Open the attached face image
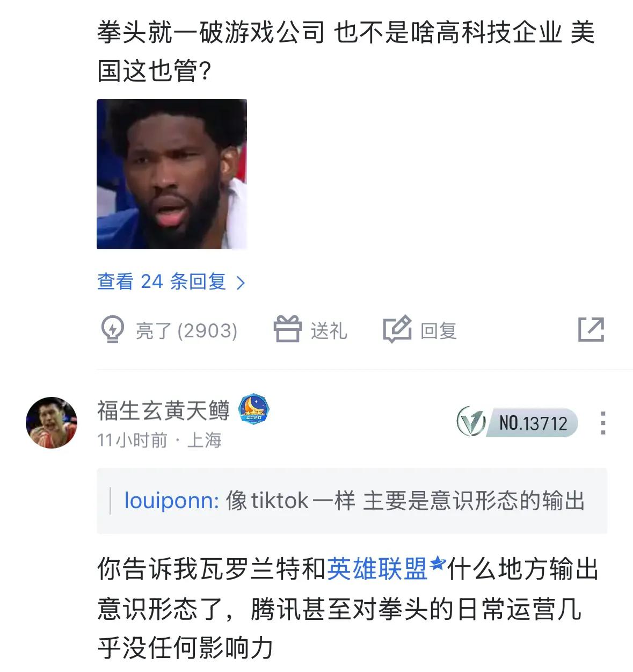The image size is (633, 672). (x=172, y=174)
